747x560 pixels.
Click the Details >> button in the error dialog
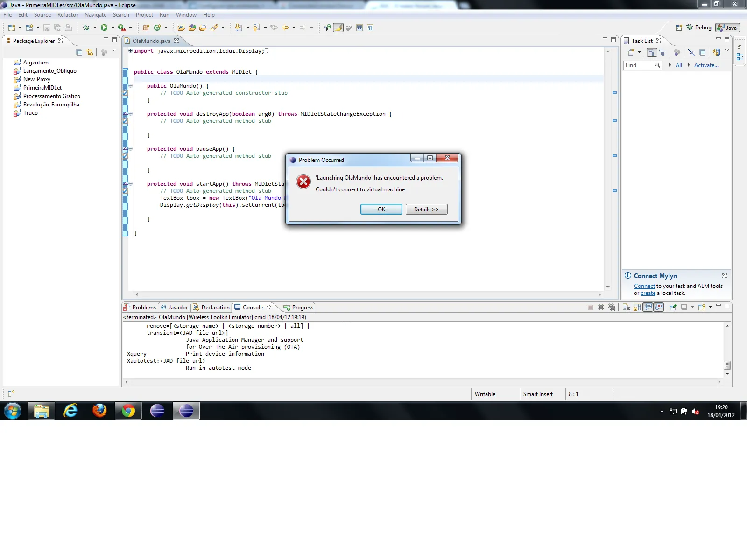point(426,210)
